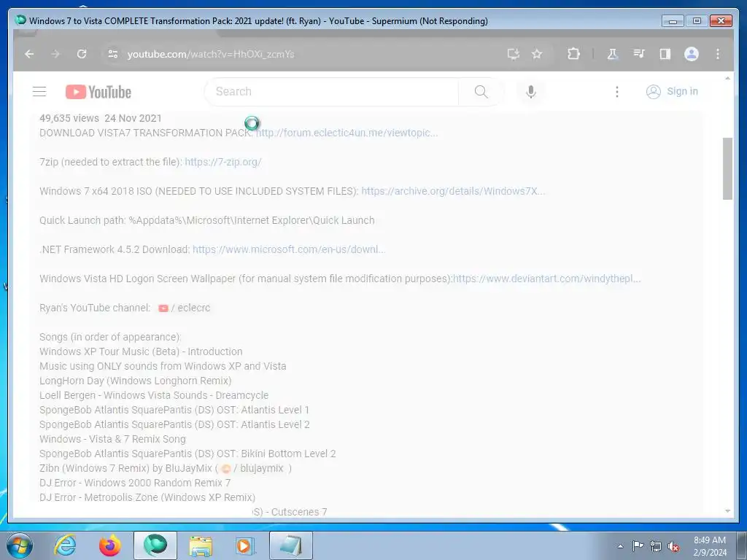Select the youtube.com address bar URL
This screenshot has width=747, height=560.
click(211, 54)
